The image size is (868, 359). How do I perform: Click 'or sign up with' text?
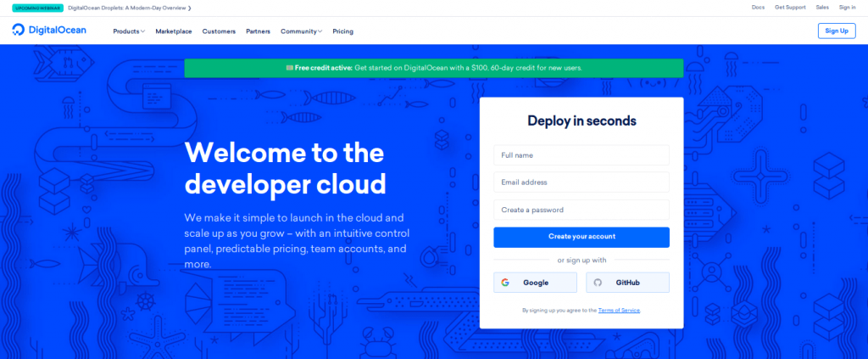click(x=581, y=260)
